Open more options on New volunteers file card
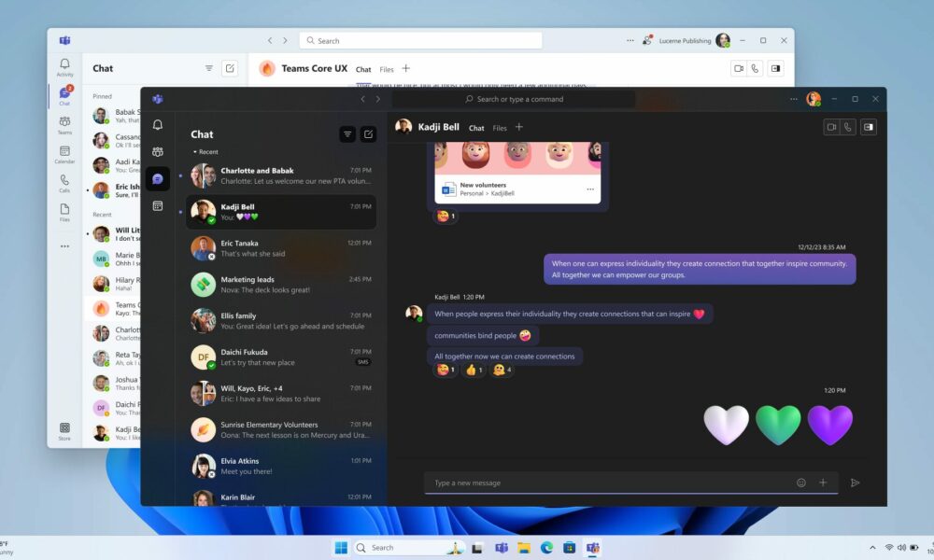This screenshot has height=560, width=934. (590, 189)
